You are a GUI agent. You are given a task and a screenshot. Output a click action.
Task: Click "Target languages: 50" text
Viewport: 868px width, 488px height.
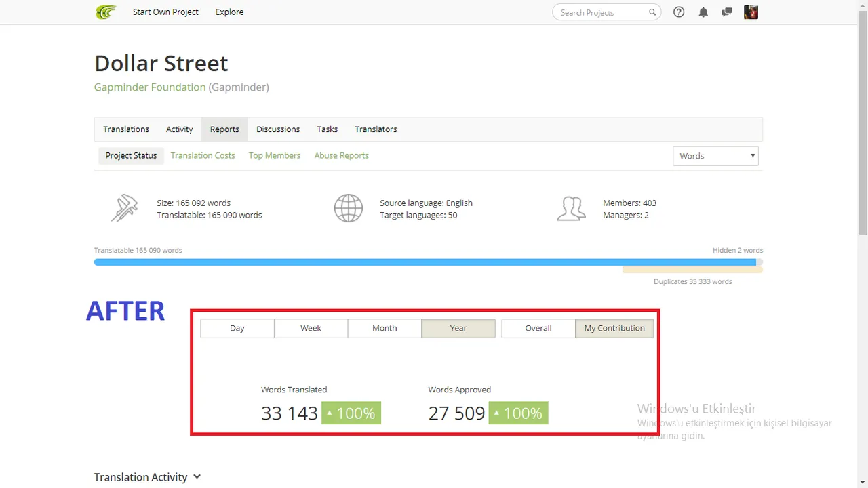click(x=418, y=215)
